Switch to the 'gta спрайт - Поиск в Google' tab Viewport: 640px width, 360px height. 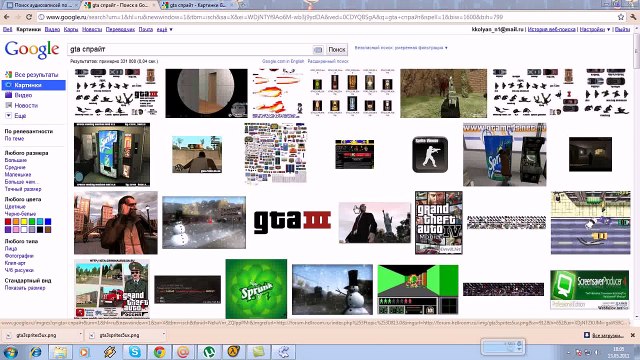click(120, 5)
